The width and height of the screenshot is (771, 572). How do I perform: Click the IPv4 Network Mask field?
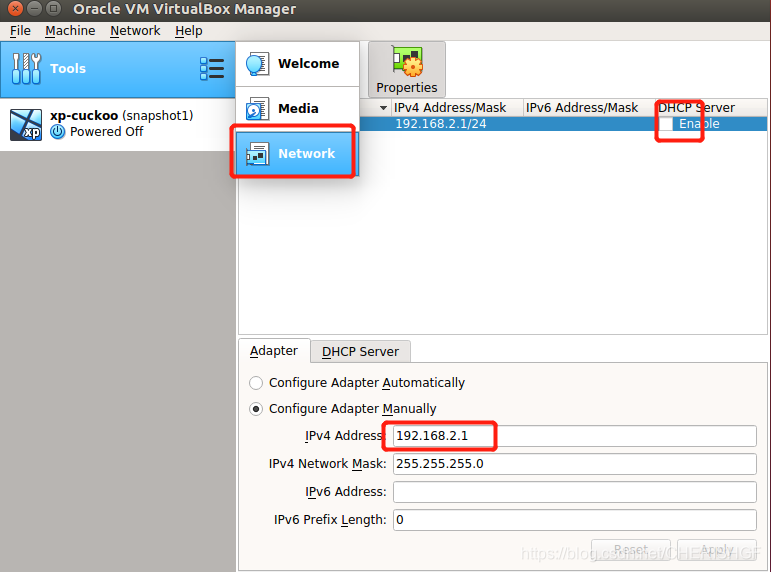pos(574,464)
